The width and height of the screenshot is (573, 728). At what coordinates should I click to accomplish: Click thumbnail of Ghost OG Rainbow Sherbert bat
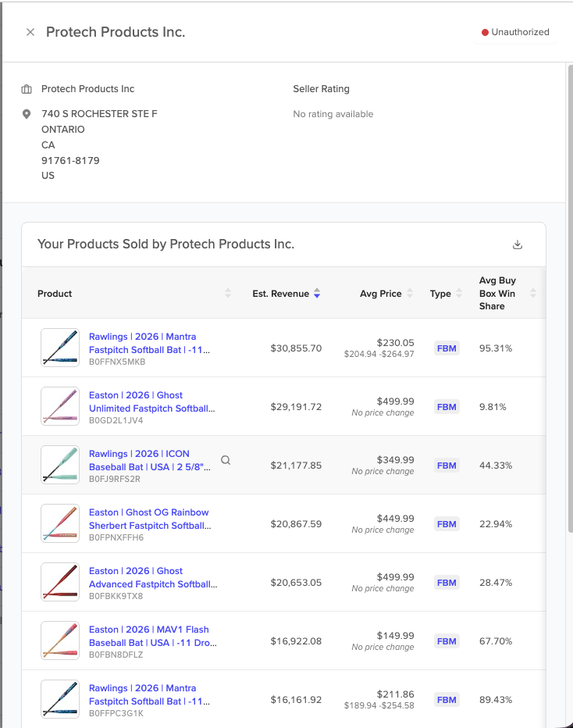coord(60,523)
